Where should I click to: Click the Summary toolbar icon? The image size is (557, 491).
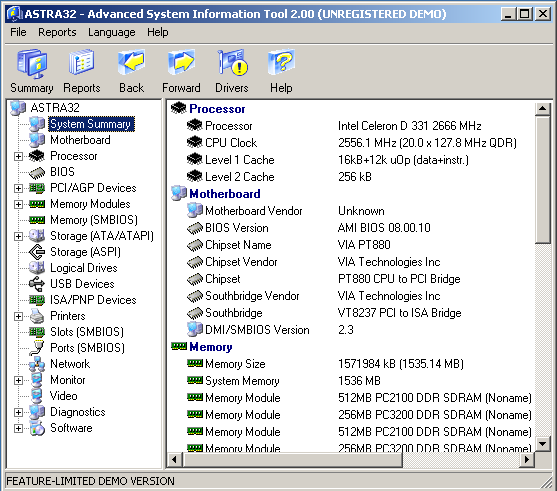coord(32,64)
